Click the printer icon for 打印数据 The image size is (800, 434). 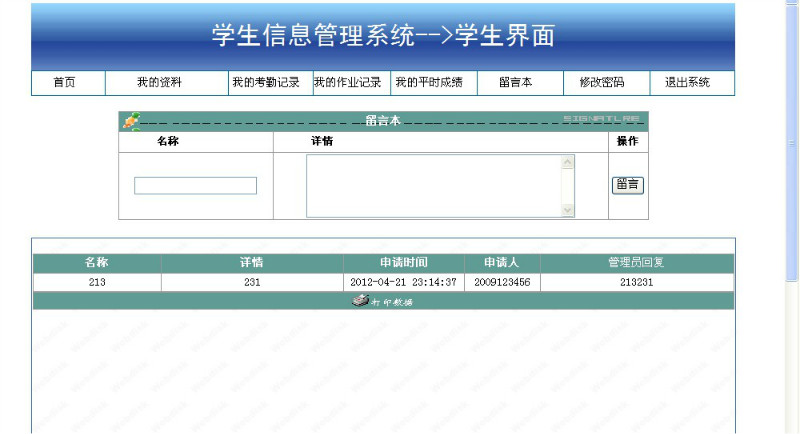(x=360, y=300)
